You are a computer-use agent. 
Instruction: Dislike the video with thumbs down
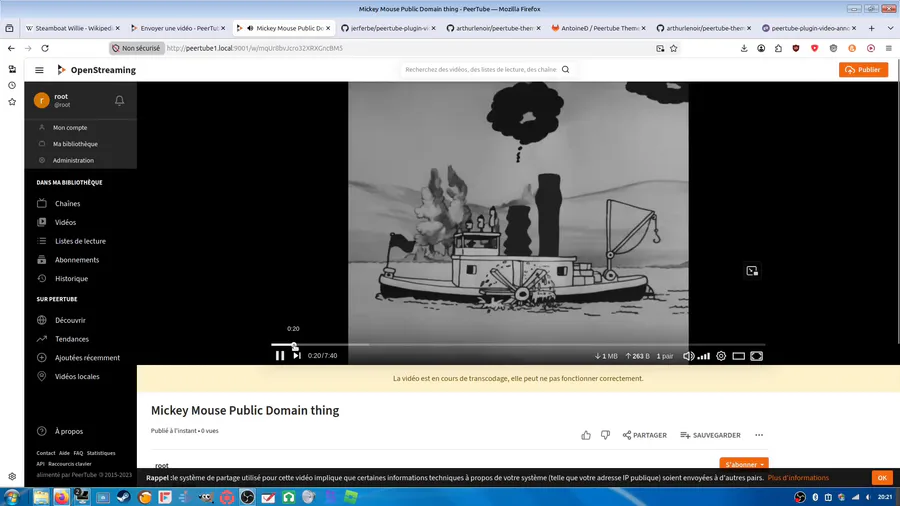pyautogui.click(x=606, y=435)
